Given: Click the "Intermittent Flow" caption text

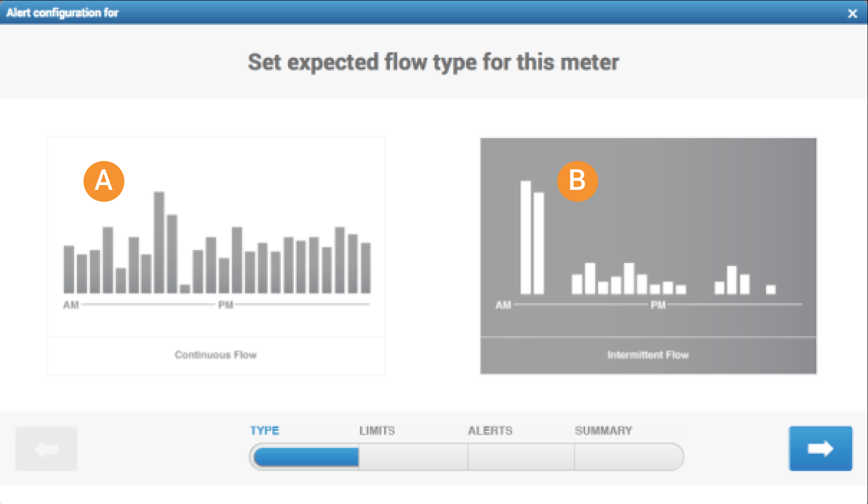Looking at the screenshot, I should (648, 355).
